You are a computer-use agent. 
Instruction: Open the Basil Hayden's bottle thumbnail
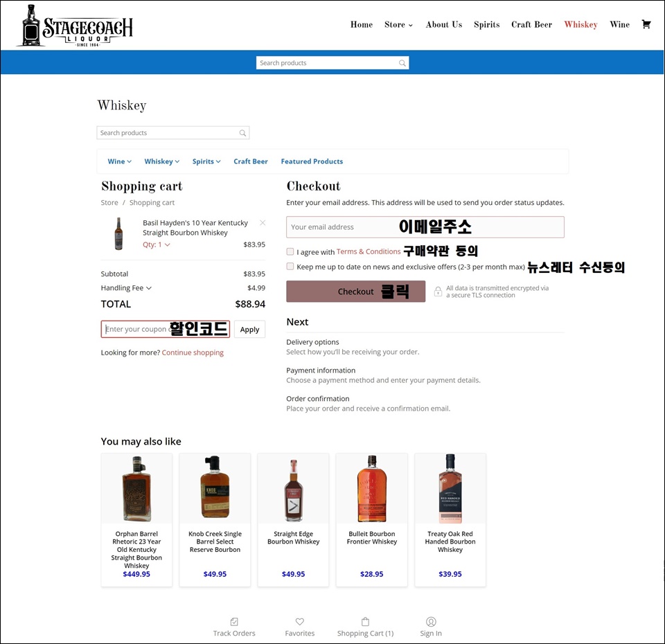tap(118, 233)
